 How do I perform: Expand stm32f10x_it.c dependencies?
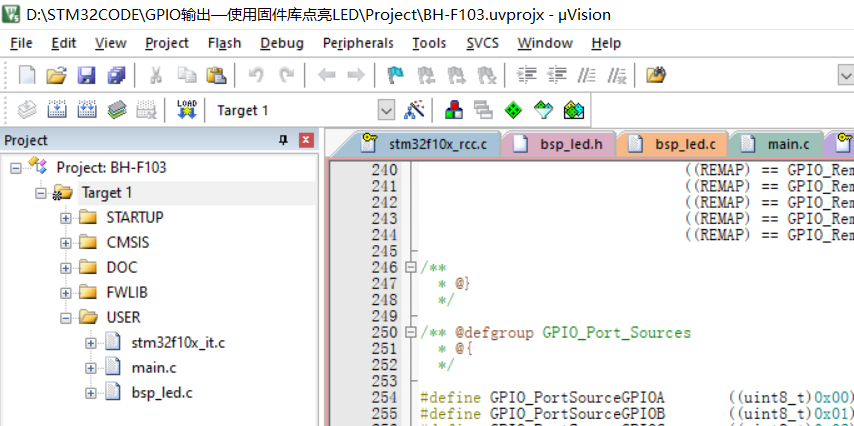click(91, 343)
